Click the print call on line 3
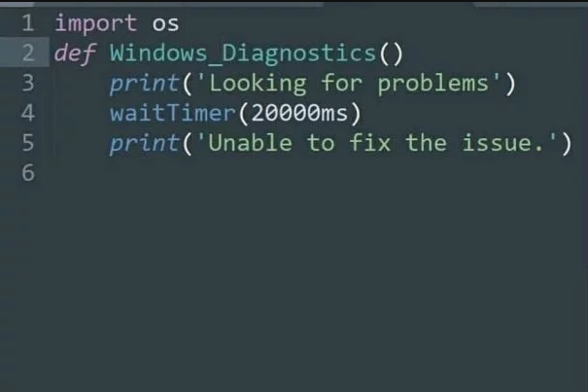The width and height of the screenshot is (588, 392). point(137,83)
